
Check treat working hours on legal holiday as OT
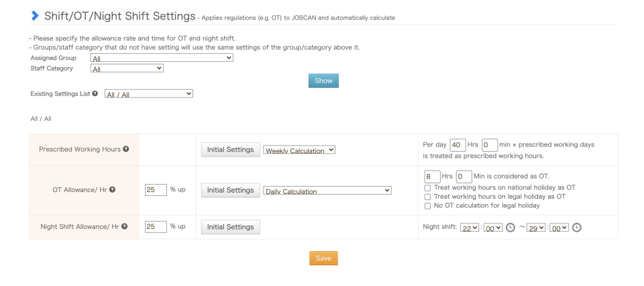click(x=427, y=197)
